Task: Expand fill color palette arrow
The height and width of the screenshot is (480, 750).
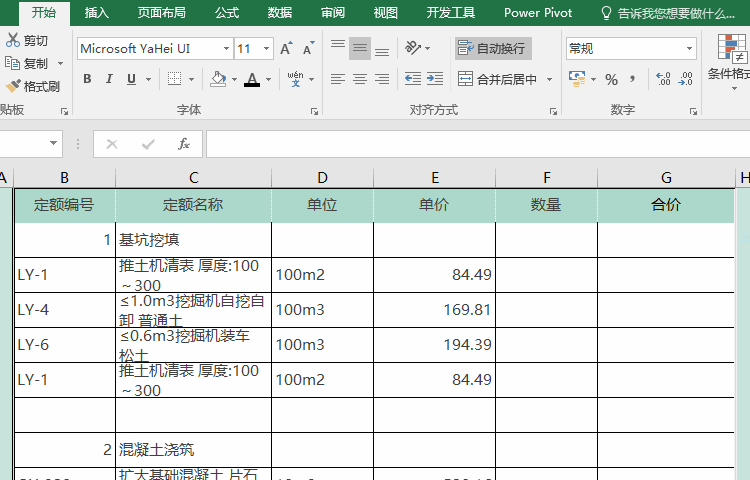Action: [234, 79]
